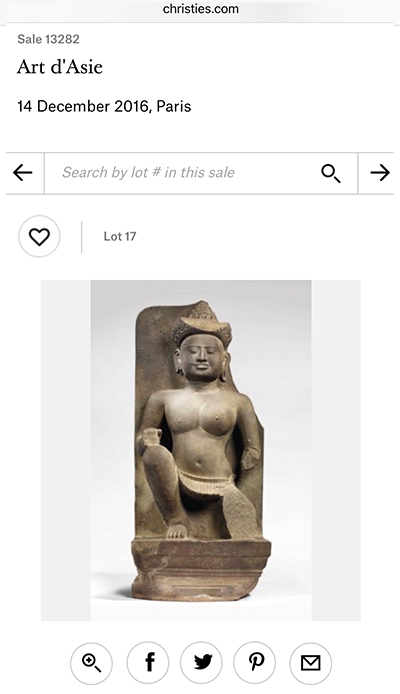The height and width of the screenshot is (694, 400).
Task: Click the magnifier search icon in lot search
Action: tap(331, 173)
